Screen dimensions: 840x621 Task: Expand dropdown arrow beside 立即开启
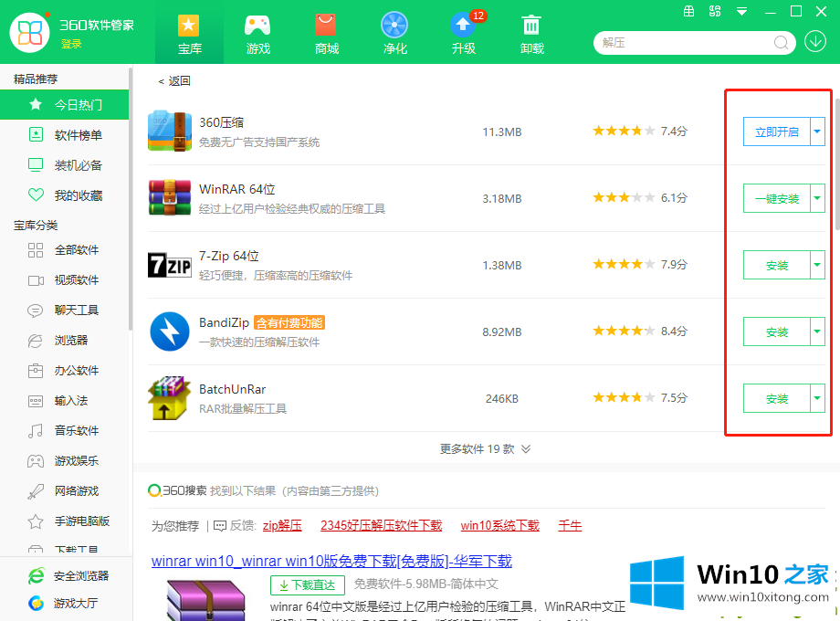[817, 132]
